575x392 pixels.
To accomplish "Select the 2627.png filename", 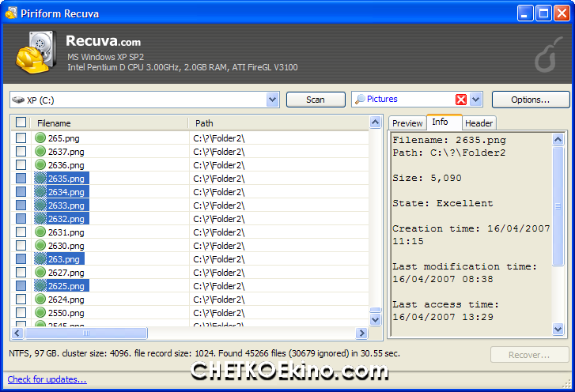I will pyautogui.click(x=66, y=273).
